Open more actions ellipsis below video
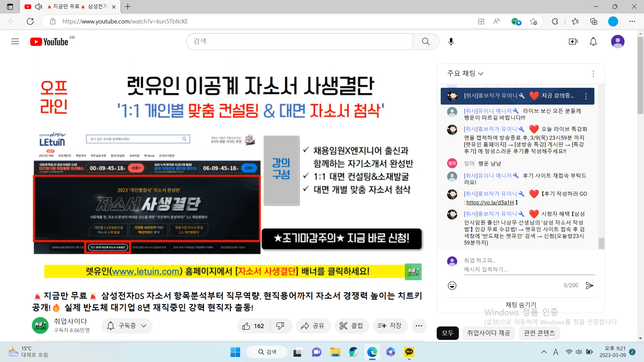 [x=419, y=326]
